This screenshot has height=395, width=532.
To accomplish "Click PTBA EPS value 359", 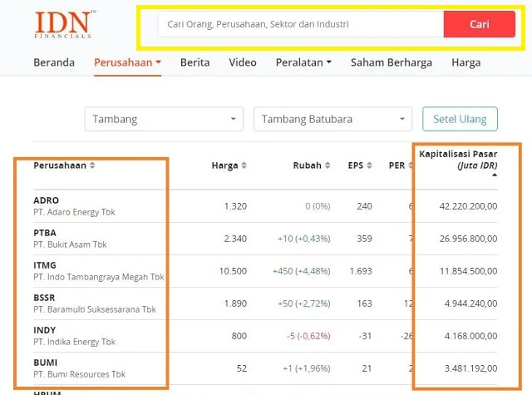I will point(364,239).
